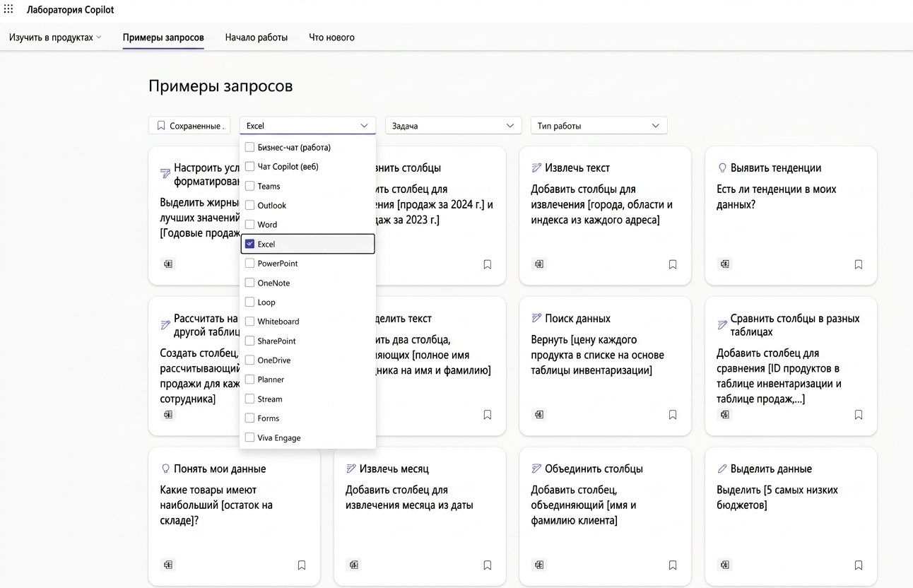Bookmark the "Выявить тенденции" card

coord(859,264)
